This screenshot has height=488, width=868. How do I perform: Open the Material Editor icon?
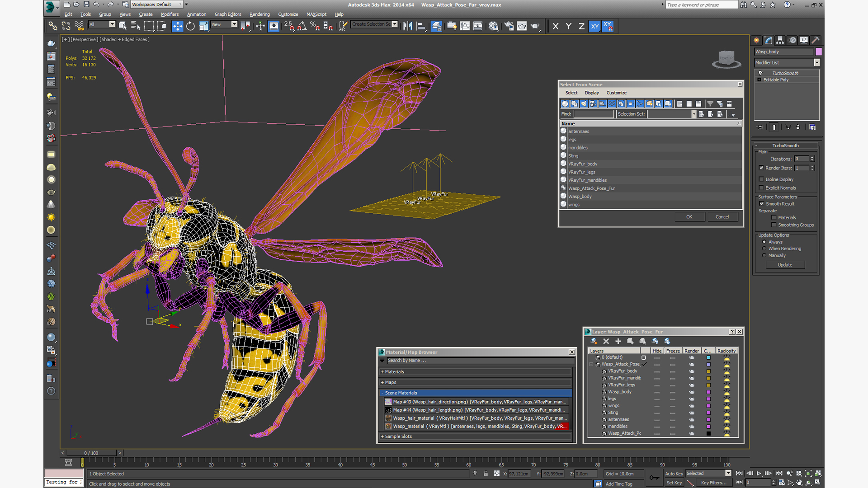coord(493,26)
